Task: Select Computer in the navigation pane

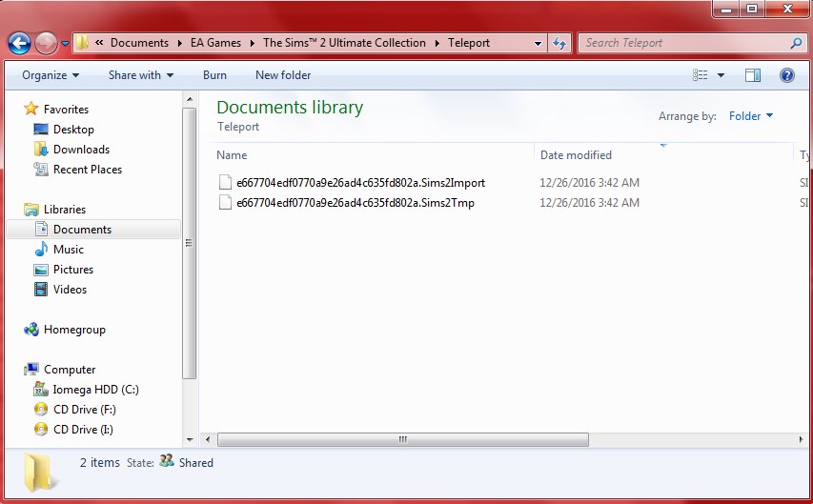Action: click(70, 370)
